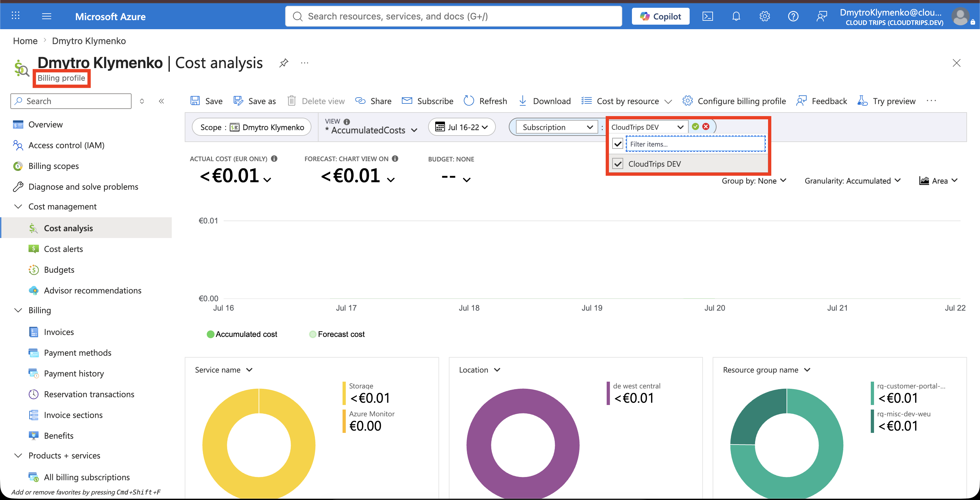
Task: Open the toolbar overflow ellipsis menu
Action: coord(931,101)
